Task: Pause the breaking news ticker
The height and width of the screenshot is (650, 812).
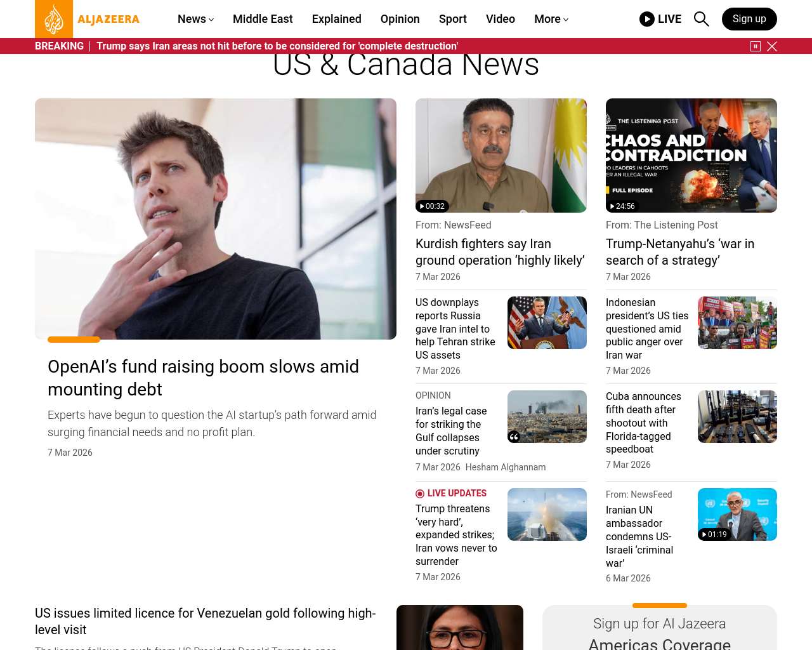Action: pos(755,46)
